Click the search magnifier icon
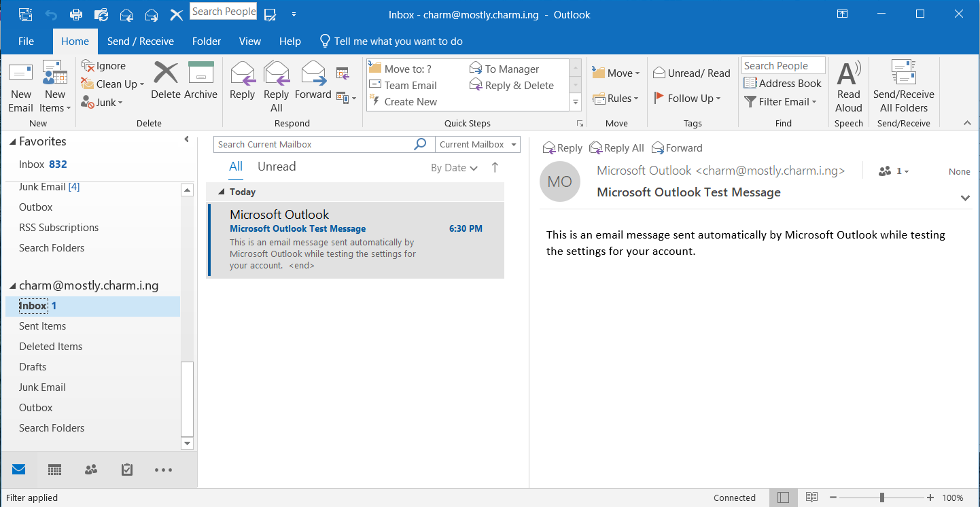The image size is (980, 507). click(x=421, y=144)
